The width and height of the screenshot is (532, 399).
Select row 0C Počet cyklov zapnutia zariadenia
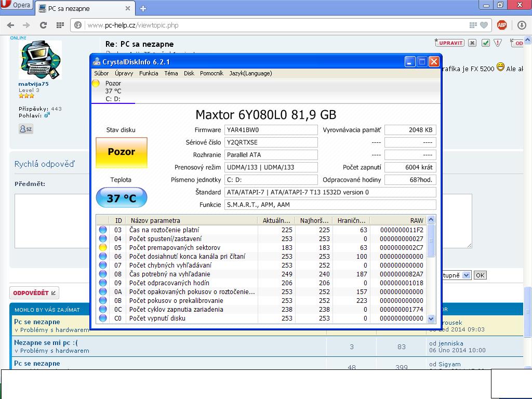tap(261, 310)
